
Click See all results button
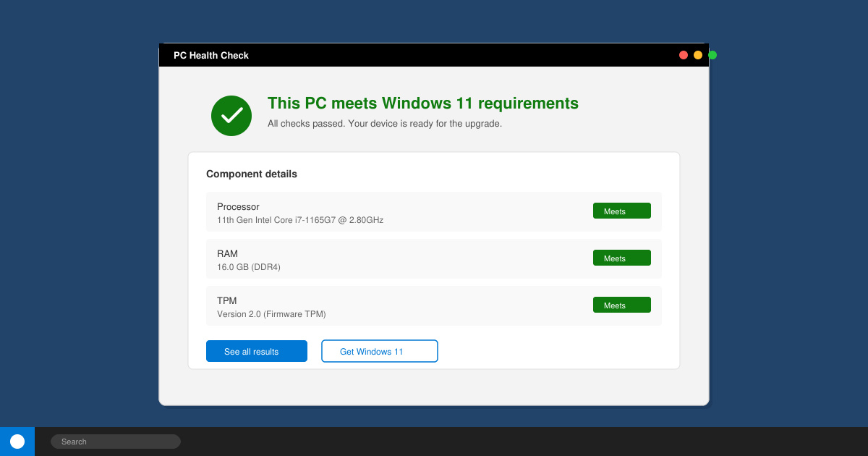coord(257,351)
